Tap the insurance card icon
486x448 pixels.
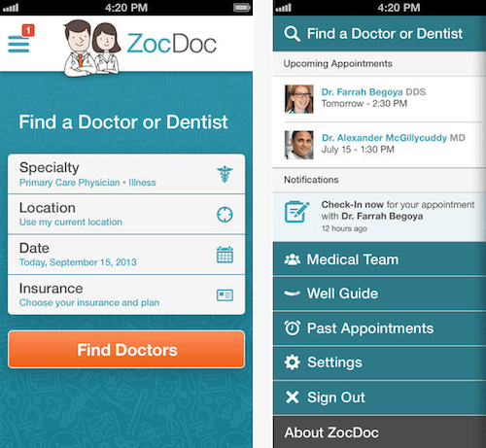point(225,295)
